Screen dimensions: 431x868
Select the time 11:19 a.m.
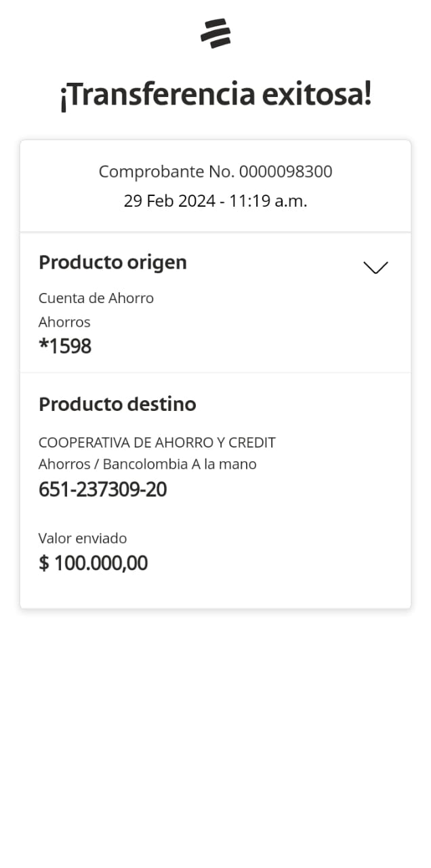269,201
